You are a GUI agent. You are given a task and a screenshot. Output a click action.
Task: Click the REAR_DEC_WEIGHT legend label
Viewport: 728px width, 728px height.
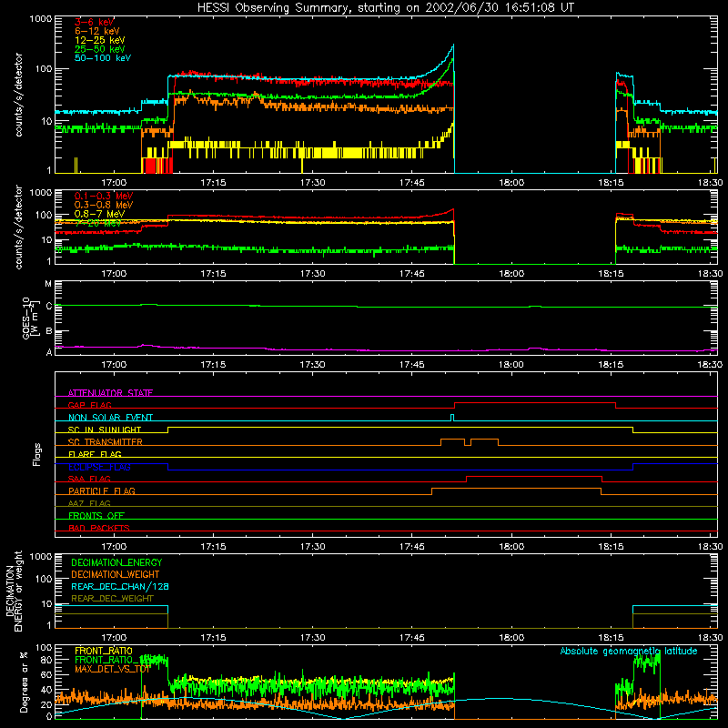(112, 599)
